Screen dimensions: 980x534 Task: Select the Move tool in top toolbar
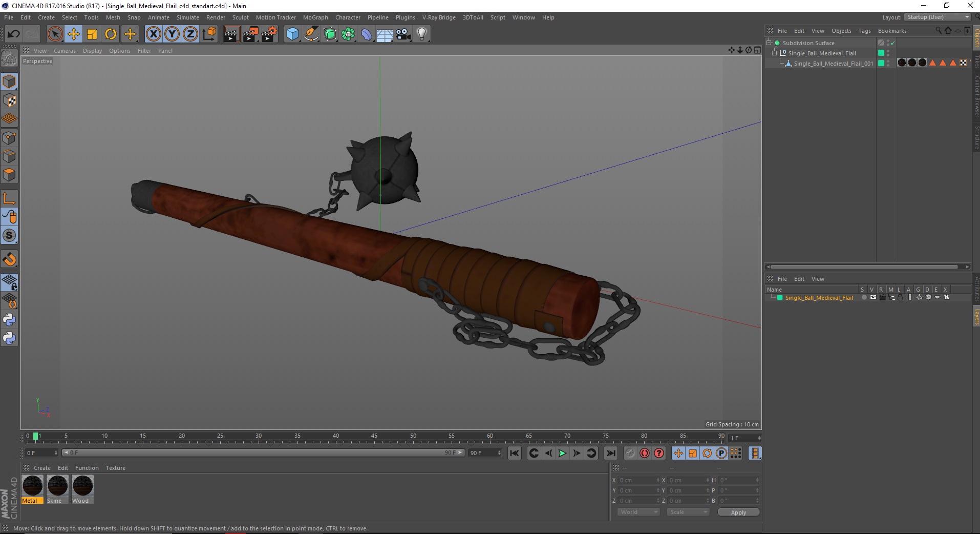(x=73, y=34)
